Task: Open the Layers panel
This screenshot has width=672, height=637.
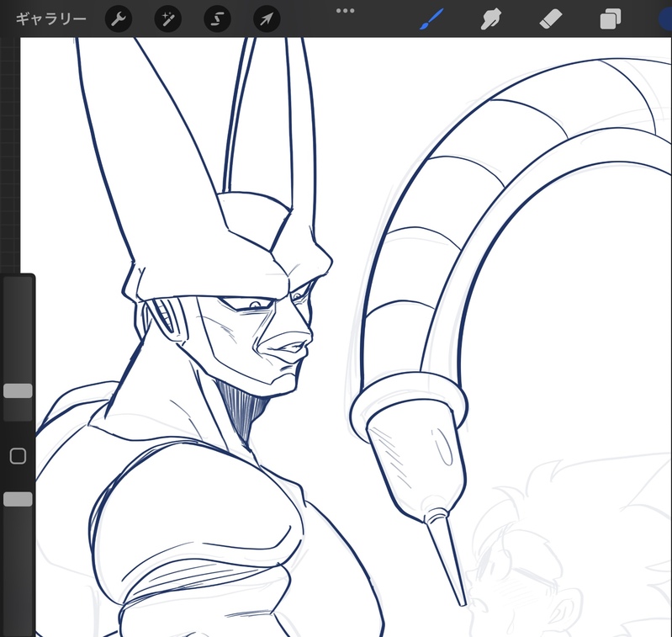Action: click(610, 19)
